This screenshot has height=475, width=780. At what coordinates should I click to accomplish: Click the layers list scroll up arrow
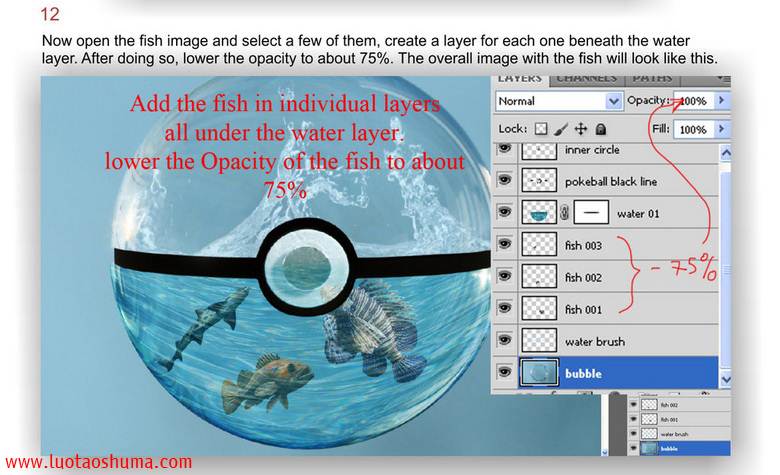[x=725, y=153]
